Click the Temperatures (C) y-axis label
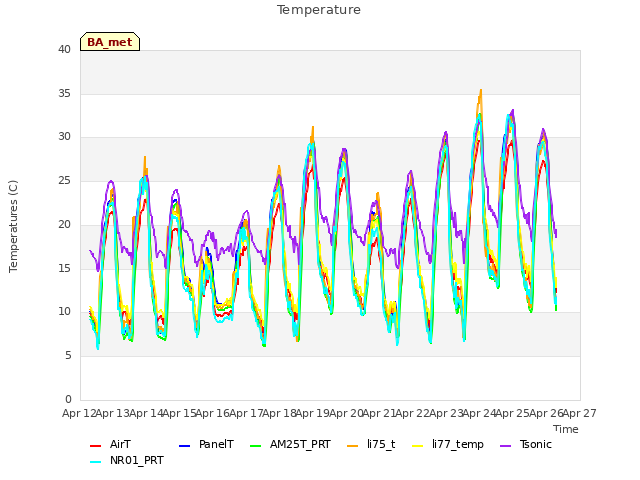Image resolution: width=640 pixels, height=480 pixels. tap(13, 226)
